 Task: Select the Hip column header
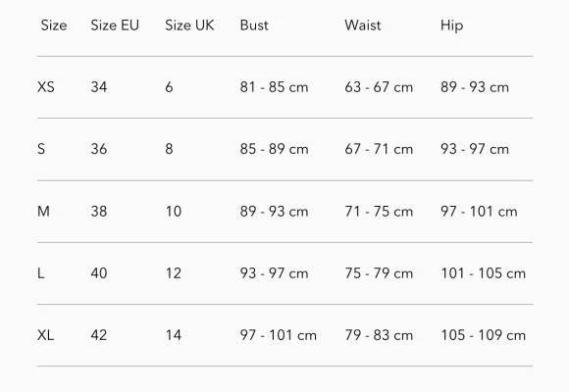pos(451,25)
